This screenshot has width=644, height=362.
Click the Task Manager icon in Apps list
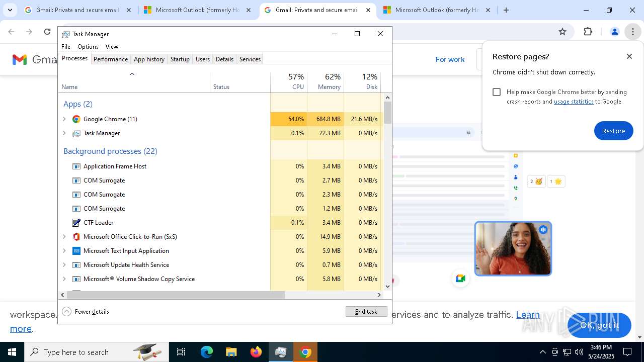tap(76, 133)
